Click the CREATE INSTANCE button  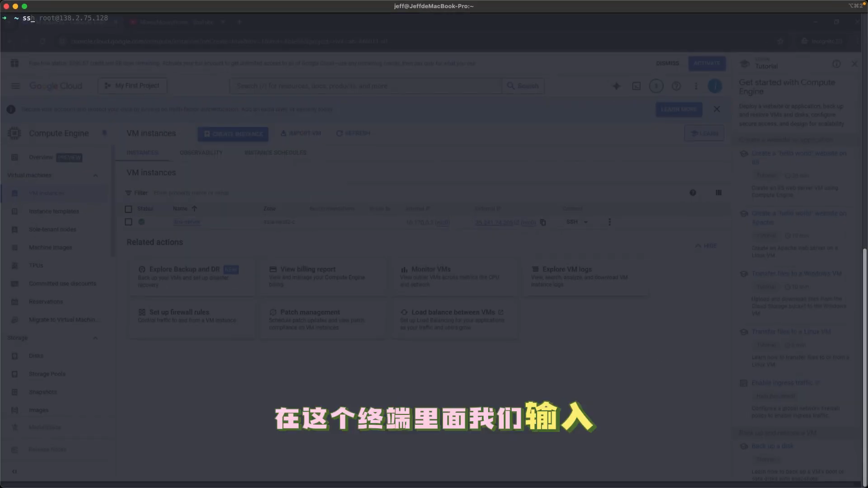point(233,134)
